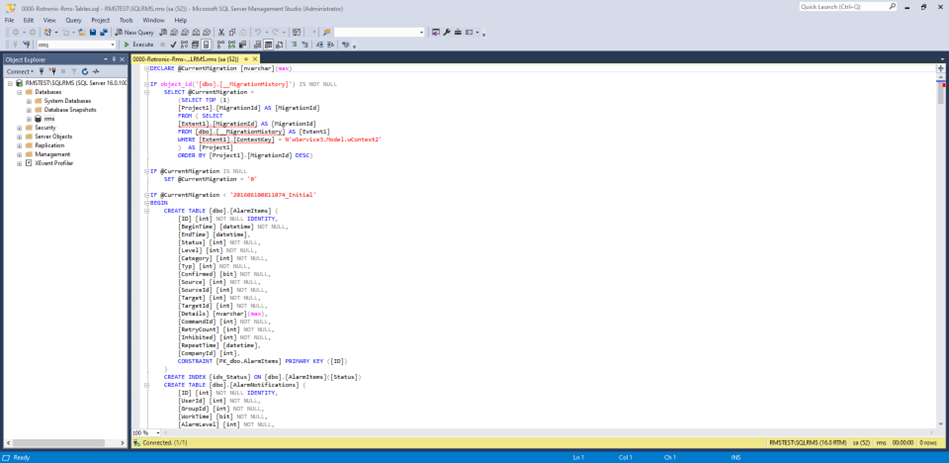This screenshot has height=463, width=949.
Task: Click the Save All icon
Action: click(x=103, y=32)
